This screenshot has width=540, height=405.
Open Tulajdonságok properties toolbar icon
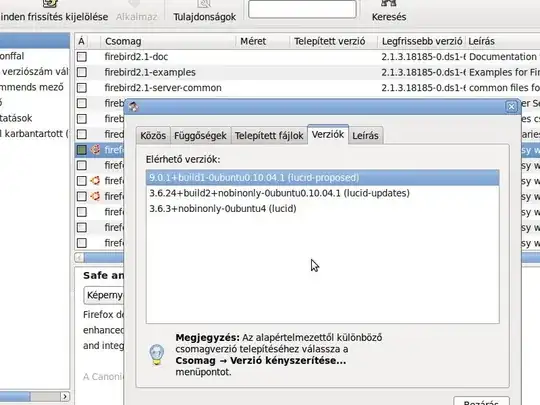click(204, 3)
